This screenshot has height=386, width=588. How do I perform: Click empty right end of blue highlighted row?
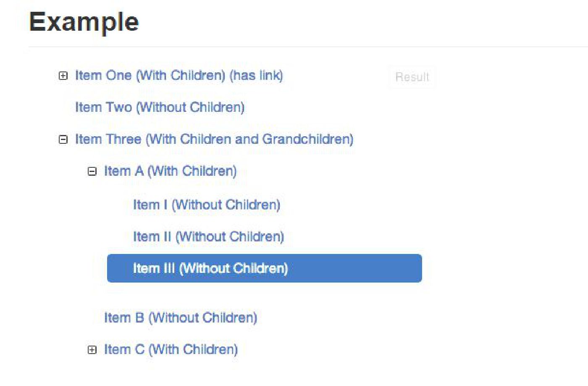[x=378, y=268]
